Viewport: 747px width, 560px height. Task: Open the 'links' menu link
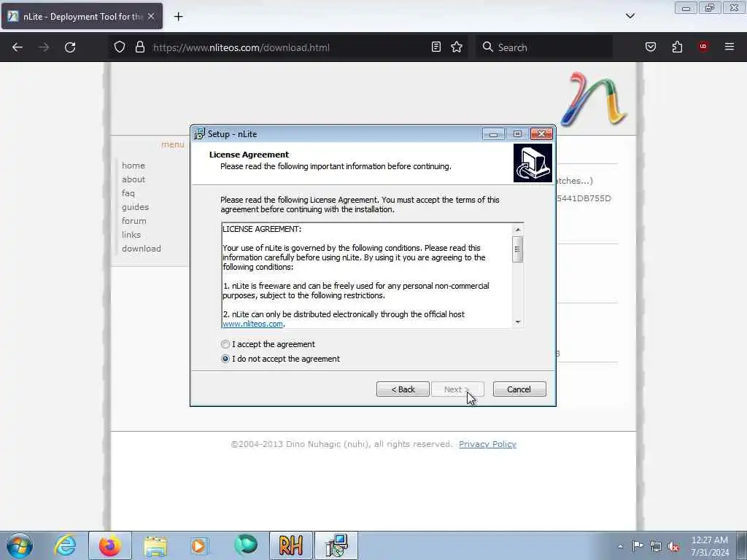[131, 235]
